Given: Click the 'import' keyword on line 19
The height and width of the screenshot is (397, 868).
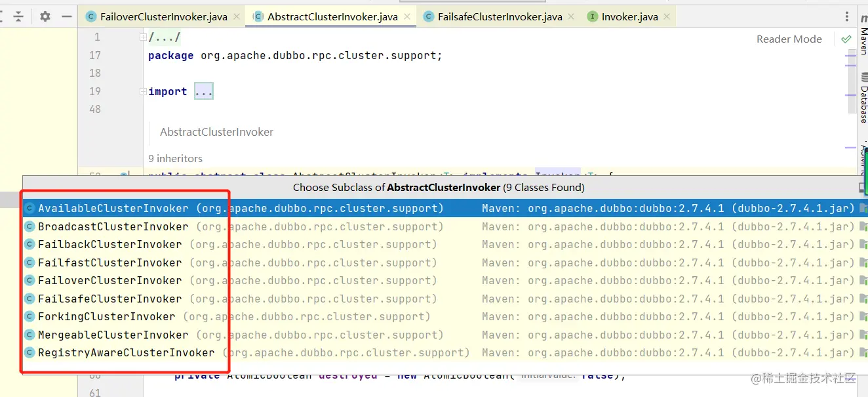Looking at the screenshot, I should [x=168, y=92].
